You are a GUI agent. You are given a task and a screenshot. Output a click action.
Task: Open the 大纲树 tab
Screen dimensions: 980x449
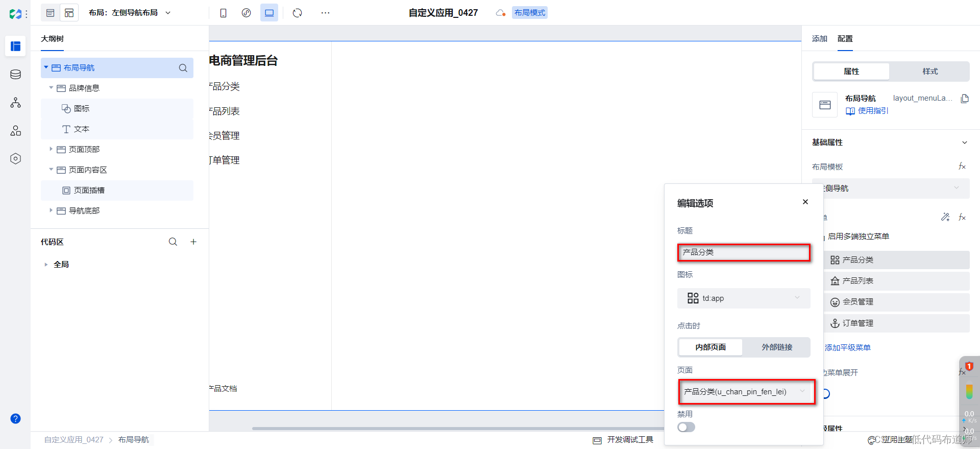click(52, 39)
